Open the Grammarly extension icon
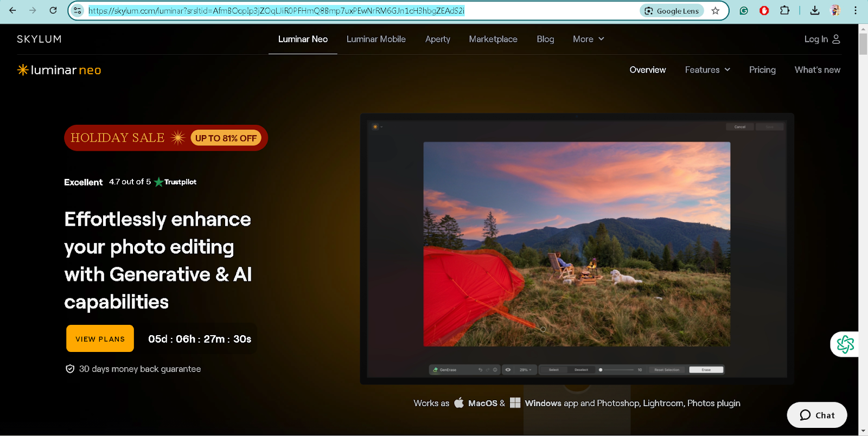This screenshot has width=868, height=436. tap(744, 10)
